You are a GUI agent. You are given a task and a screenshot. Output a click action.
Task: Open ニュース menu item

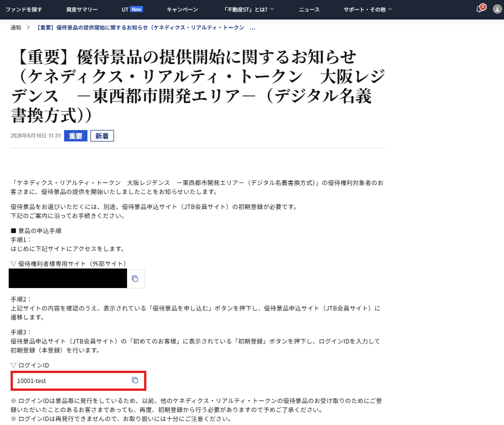click(309, 9)
